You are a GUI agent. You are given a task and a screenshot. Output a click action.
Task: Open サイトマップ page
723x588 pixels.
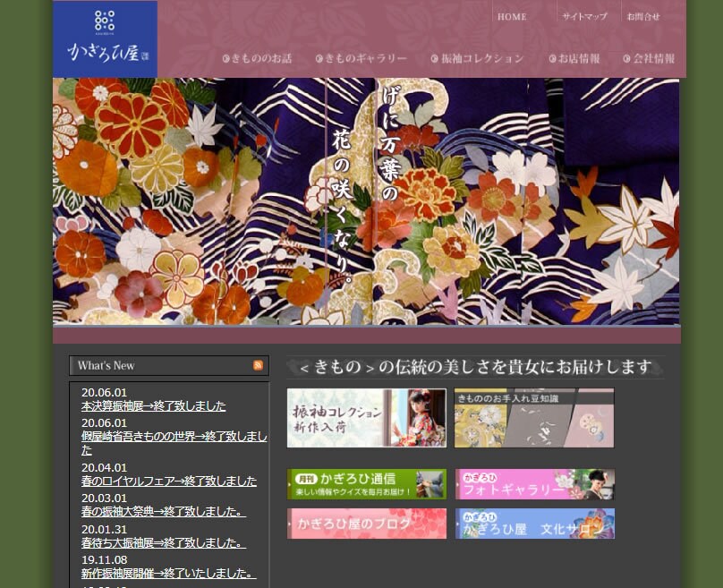[583, 17]
